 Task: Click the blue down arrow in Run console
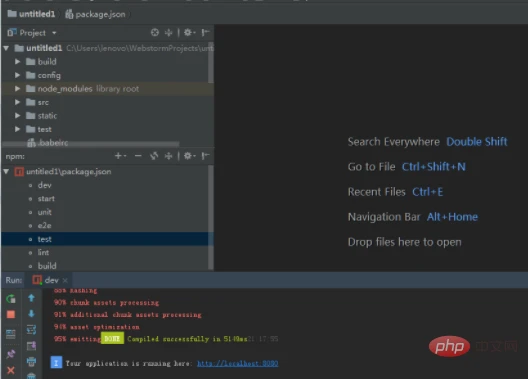pyautogui.click(x=31, y=314)
